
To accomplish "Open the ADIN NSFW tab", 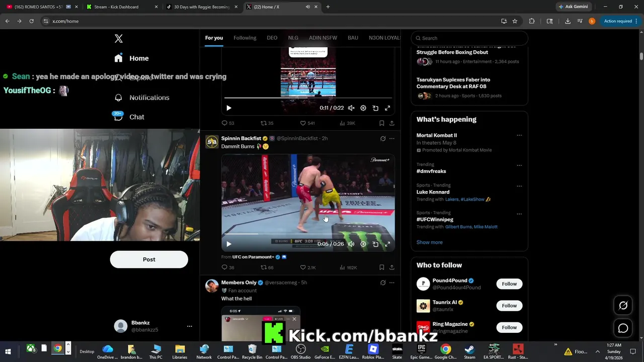I will tap(323, 38).
